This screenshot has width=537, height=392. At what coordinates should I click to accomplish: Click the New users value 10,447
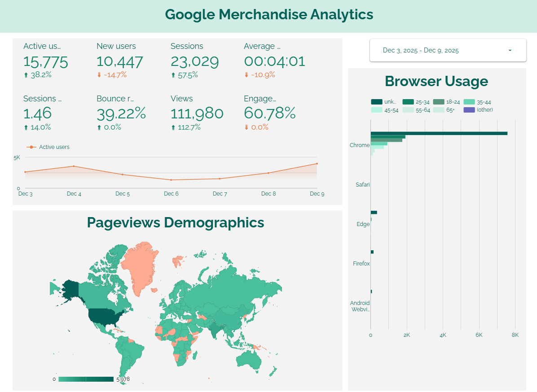[119, 62]
